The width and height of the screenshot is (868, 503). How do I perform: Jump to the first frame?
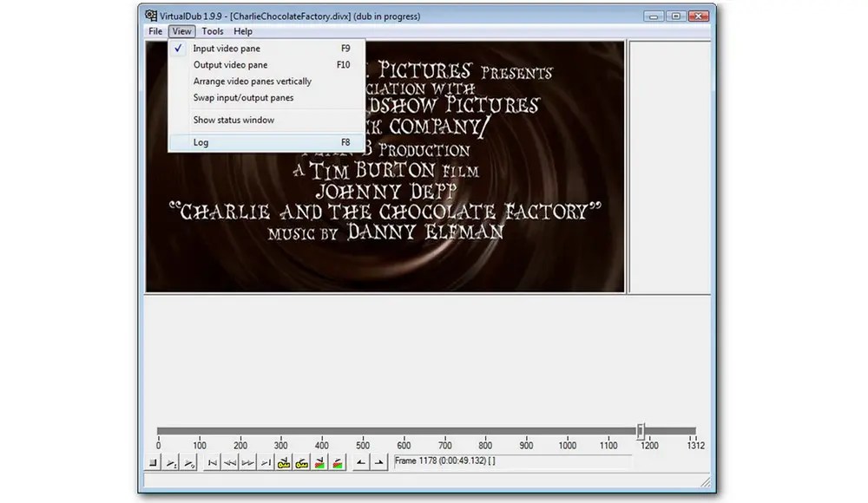[213, 462]
